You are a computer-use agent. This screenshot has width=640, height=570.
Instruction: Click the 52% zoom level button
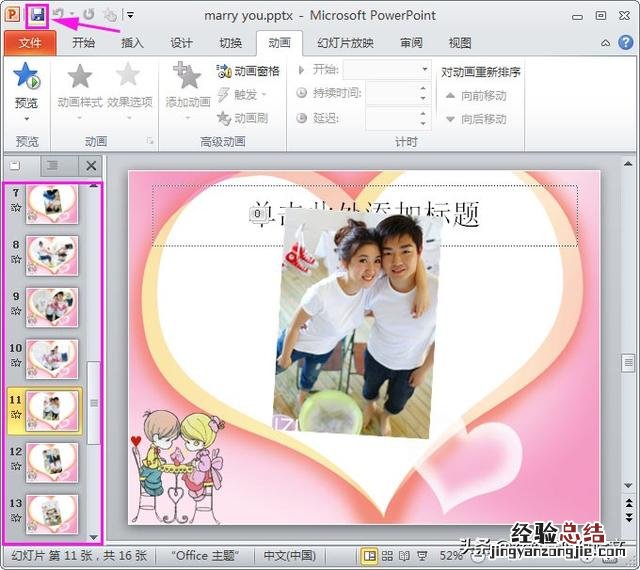click(451, 555)
